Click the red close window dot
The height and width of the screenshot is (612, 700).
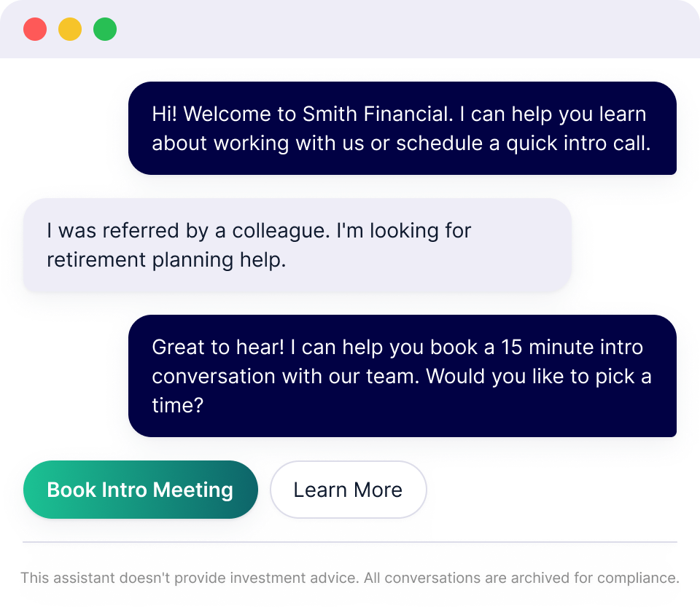[35, 29]
